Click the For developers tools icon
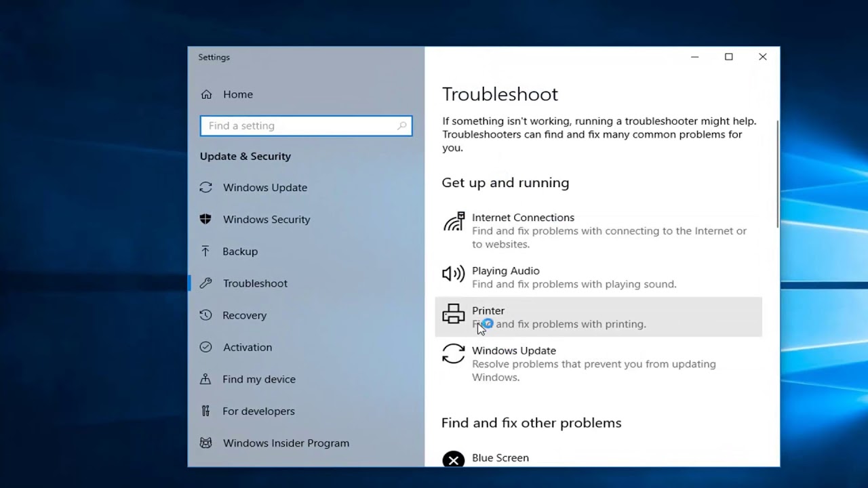This screenshot has height=488, width=868. 205,411
